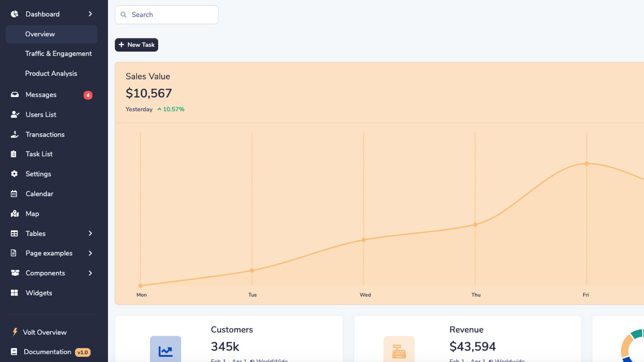
Task: Expand the Tables submenu
Action: (90, 233)
